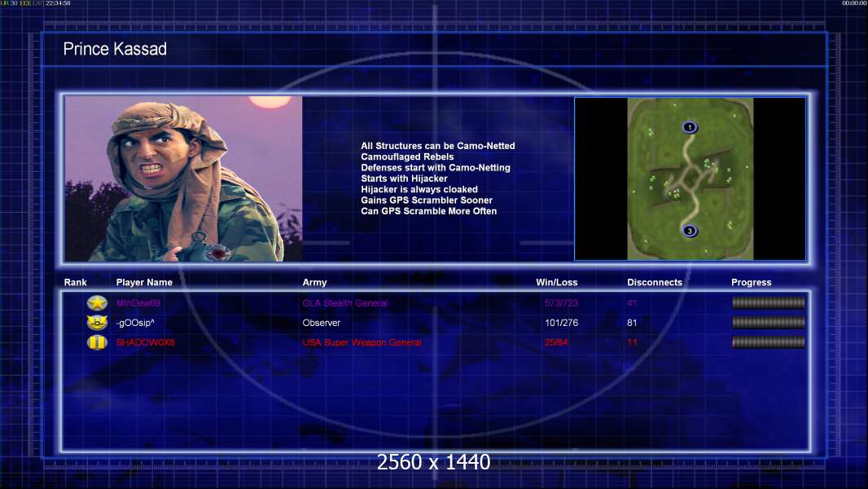Image resolution: width=868 pixels, height=489 pixels.
Task: Click 'All Structures can be Camo-Netted' line
Action: 438,146
